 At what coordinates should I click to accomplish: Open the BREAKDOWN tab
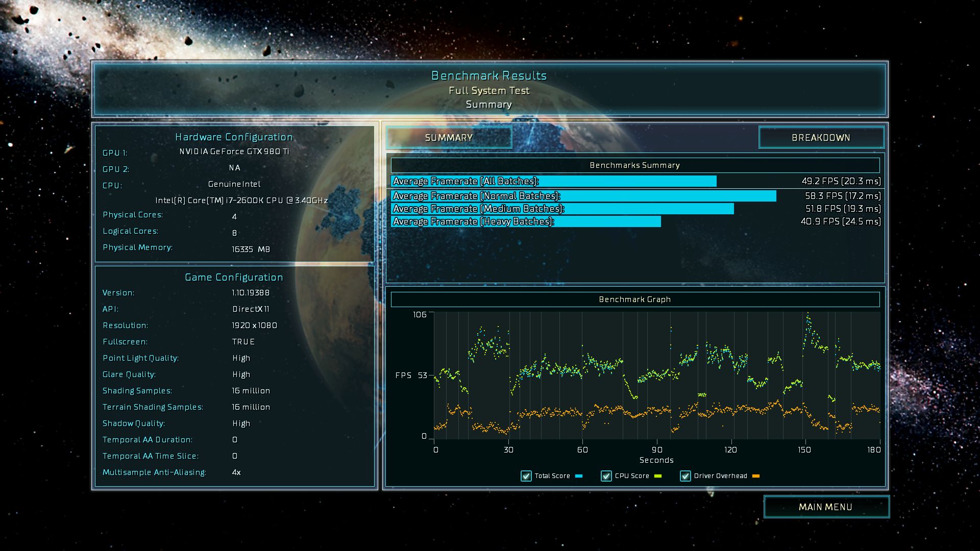[x=821, y=138]
